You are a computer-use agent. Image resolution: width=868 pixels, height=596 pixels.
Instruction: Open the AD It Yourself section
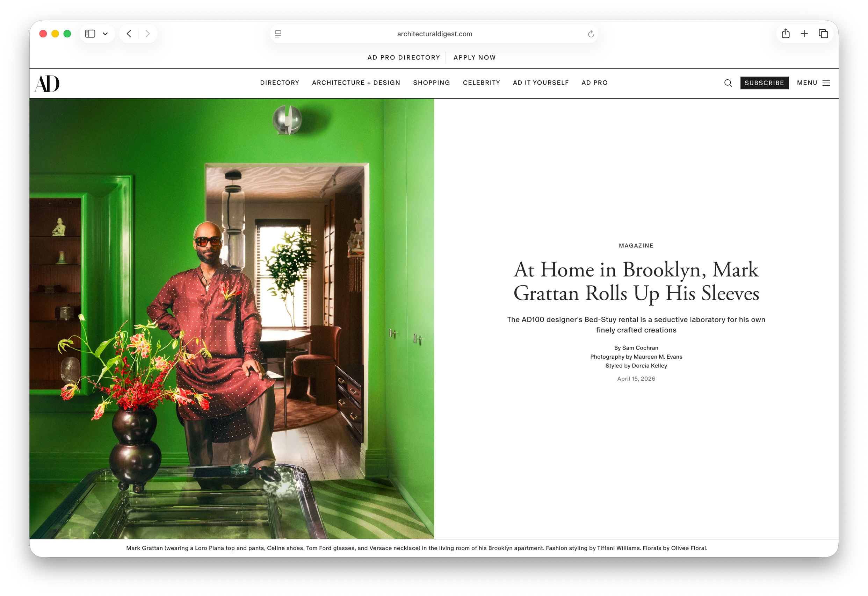pos(541,83)
